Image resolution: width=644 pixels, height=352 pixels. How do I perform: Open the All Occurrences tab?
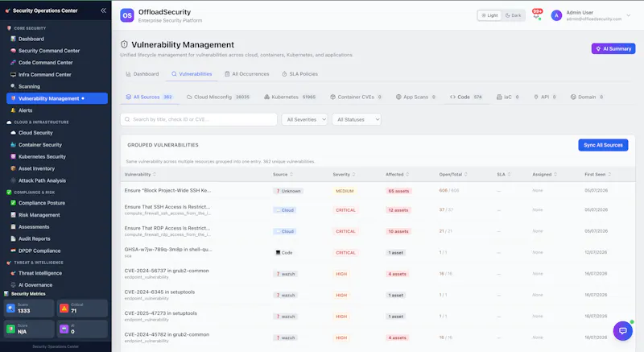point(247,74)
